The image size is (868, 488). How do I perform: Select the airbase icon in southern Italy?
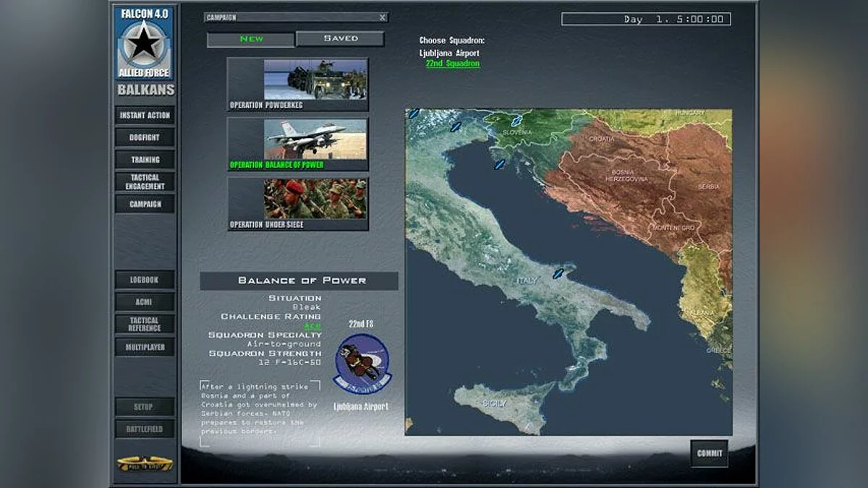pyautogui.click(x=558, y=274)
